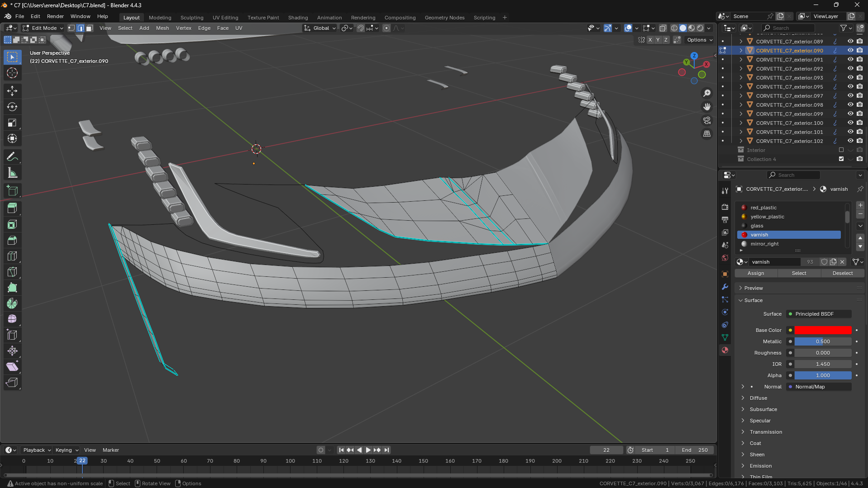
Task: Check the Interior collection checkbox
Action: coord(841,150)
